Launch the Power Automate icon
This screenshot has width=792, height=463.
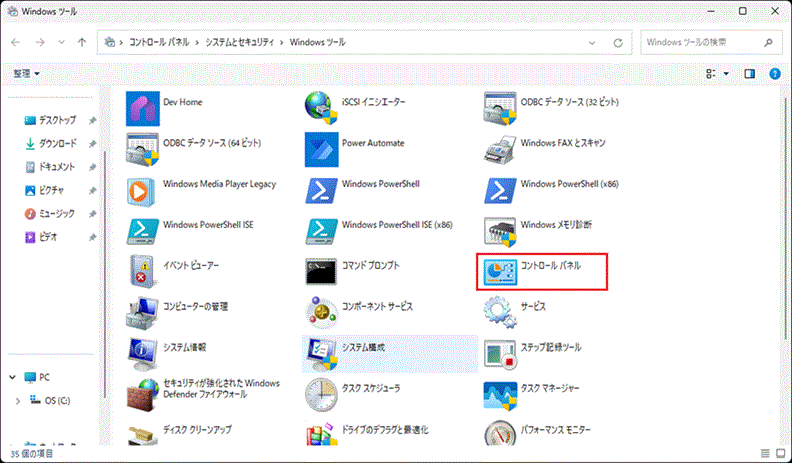pyautogui.click(x=321, y=149)
